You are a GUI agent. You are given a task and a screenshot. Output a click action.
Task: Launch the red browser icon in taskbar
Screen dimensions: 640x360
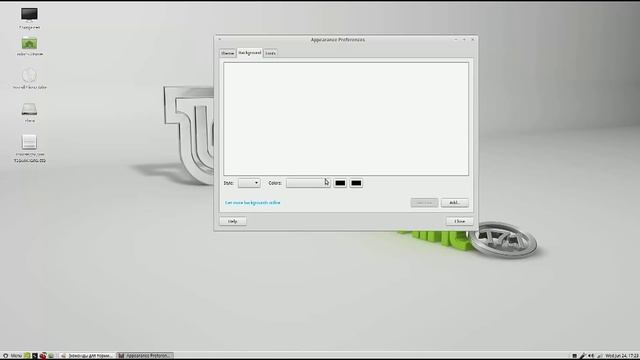pos(43,356)
